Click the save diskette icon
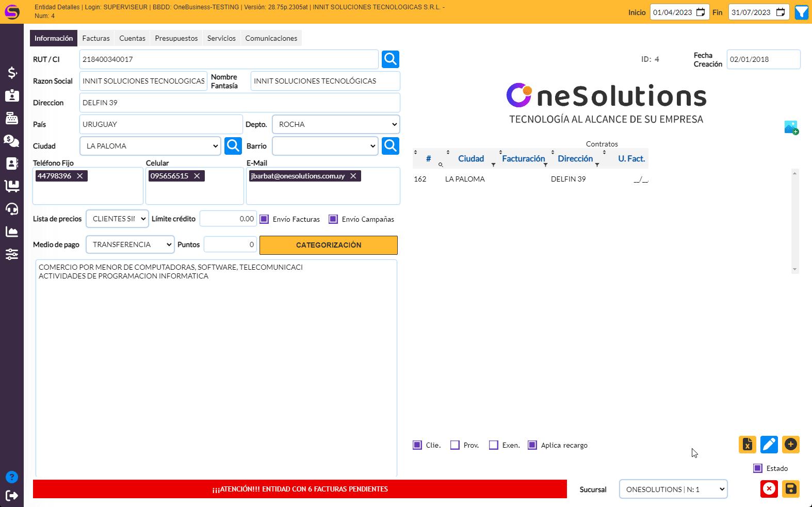The image size is (812, 507). [790, 489]
